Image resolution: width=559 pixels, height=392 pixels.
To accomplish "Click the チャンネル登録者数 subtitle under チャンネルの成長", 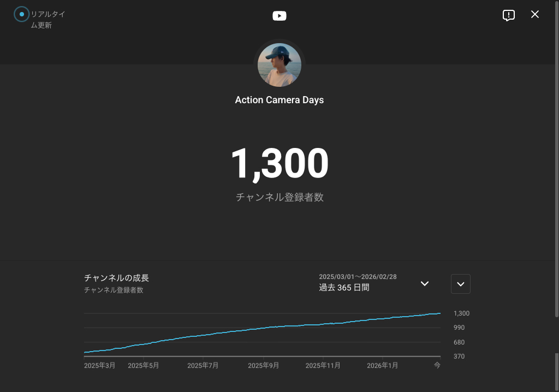I will coord(114,290).
